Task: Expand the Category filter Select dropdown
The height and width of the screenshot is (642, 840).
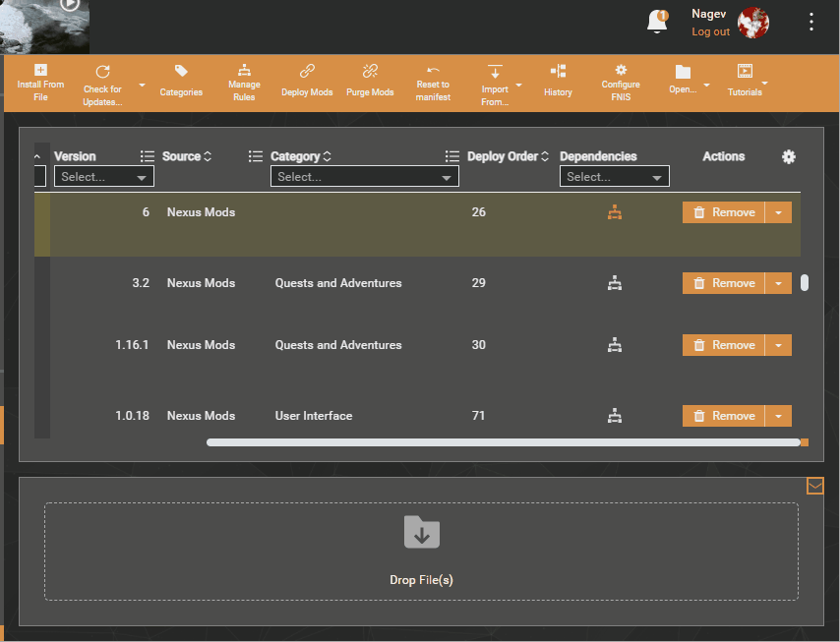Action: click(x=364, y=176)
